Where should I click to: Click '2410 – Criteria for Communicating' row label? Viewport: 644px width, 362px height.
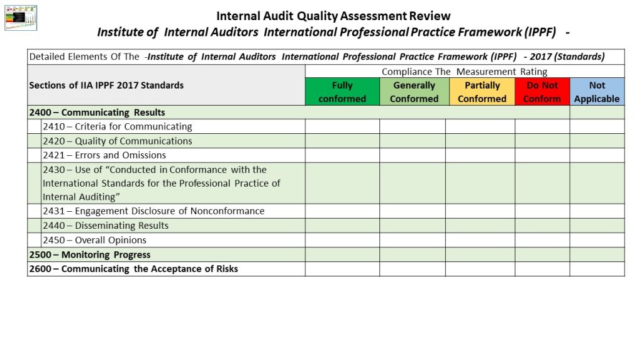(x=118, y=126)
